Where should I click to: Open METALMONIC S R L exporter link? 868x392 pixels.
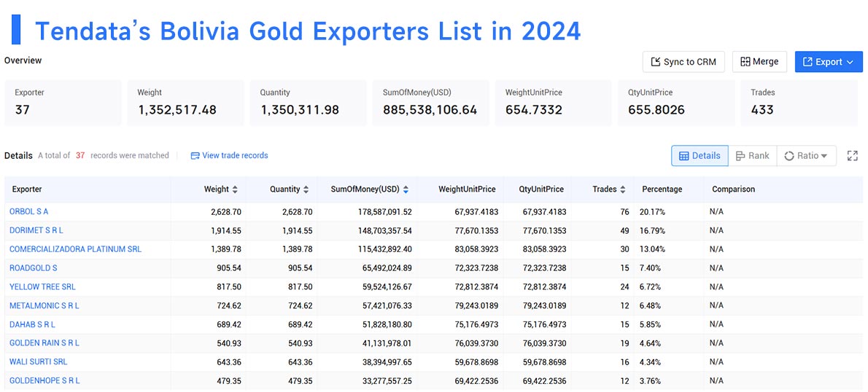tap(44, 305)
